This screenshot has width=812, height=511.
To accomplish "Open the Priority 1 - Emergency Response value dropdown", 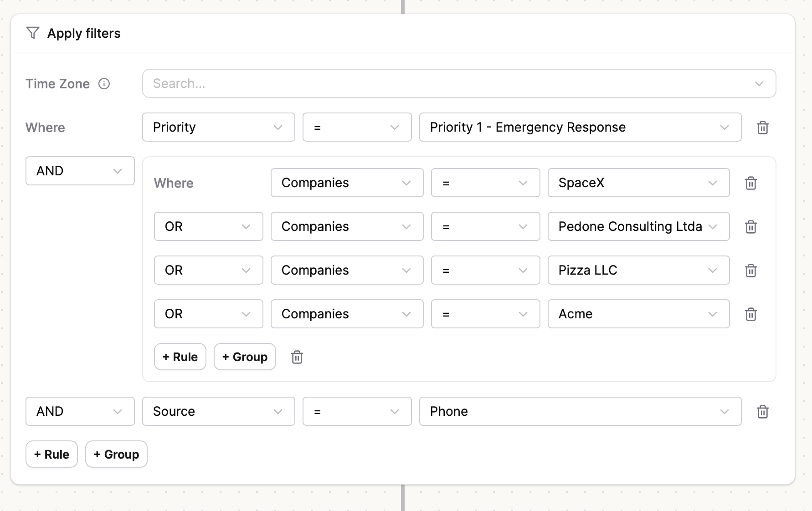I will point(581,127).
